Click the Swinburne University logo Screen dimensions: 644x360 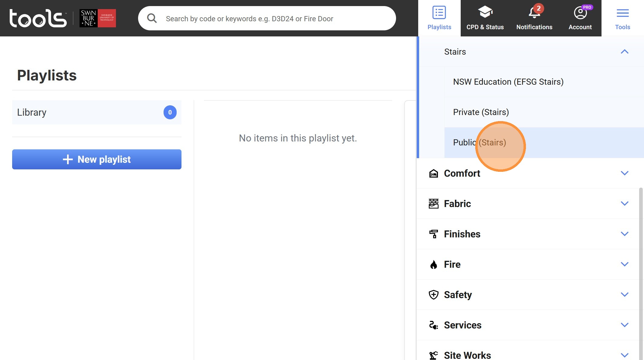click(97, 18)
